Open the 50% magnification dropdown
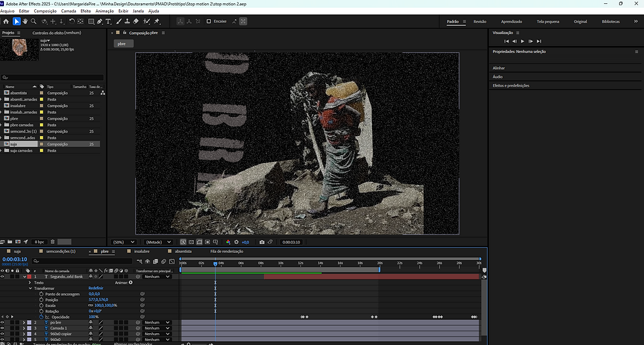Viewport: 644px width, 345px height. 124,242
